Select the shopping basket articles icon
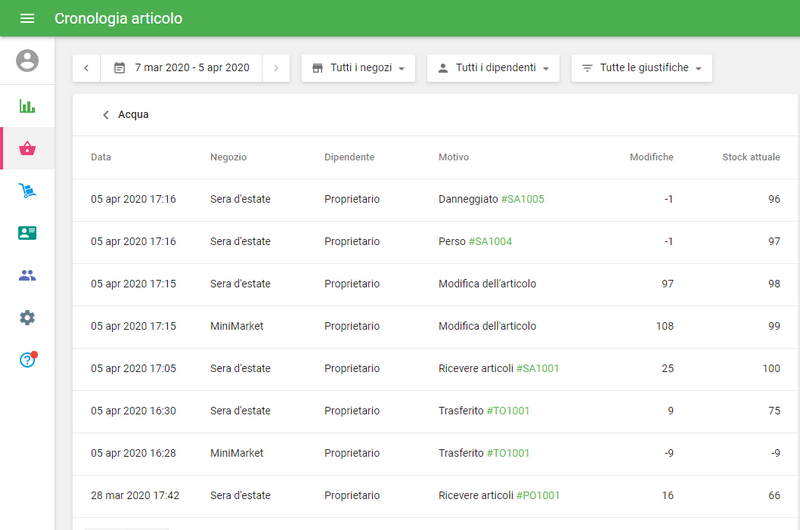The width and height of the screenshot is (800, 530). coord(27,149)
